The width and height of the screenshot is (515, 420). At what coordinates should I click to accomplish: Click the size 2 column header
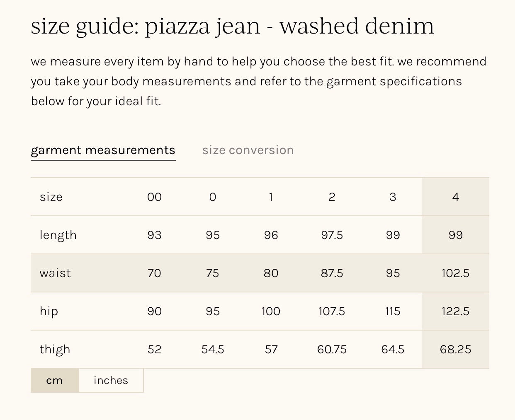(332, 197)
